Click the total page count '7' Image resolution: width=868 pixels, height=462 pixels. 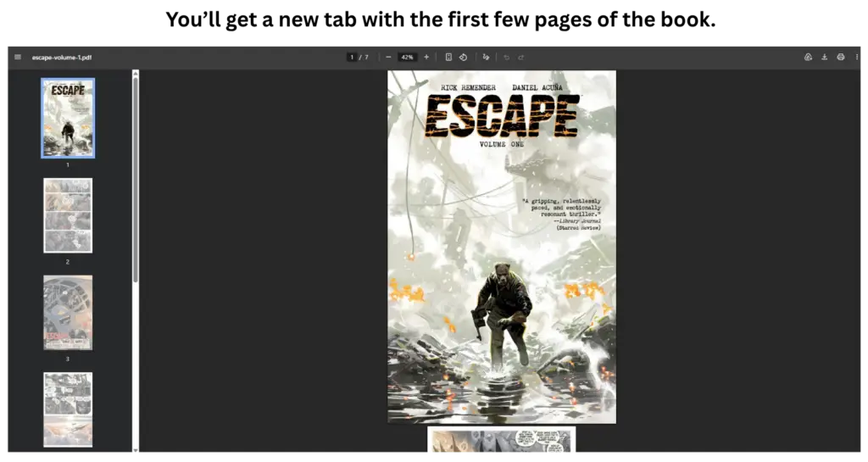366,57
